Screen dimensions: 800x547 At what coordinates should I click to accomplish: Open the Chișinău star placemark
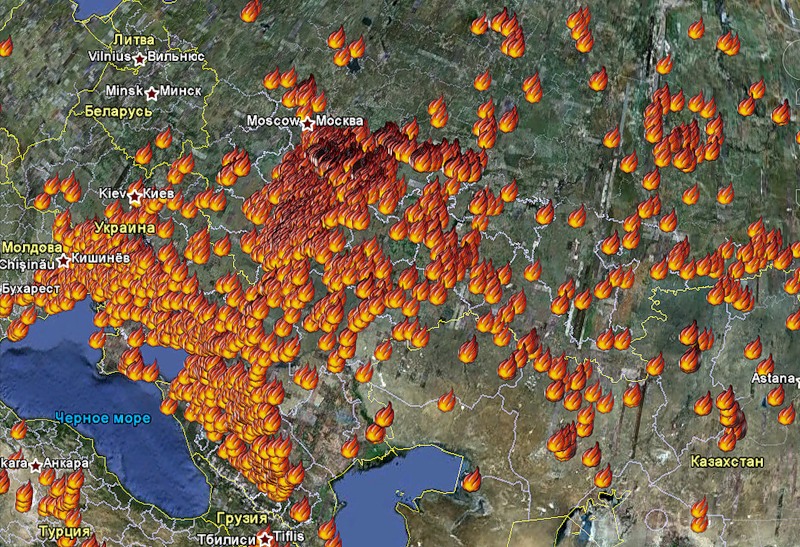[64, 261]
